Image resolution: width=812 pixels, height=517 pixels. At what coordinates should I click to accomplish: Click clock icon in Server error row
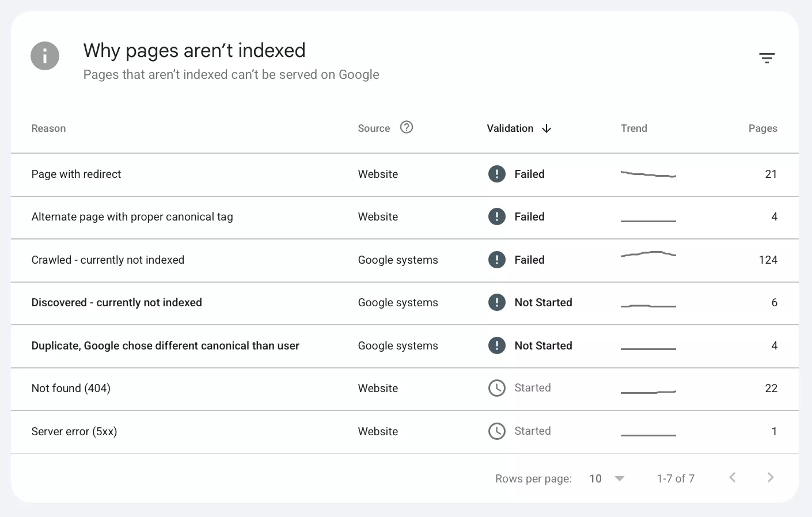497,431
